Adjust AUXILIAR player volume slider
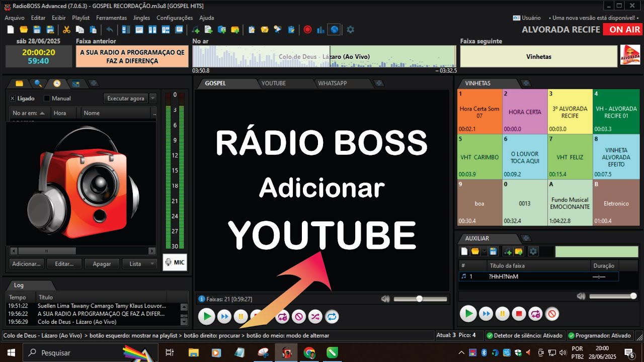The width and height of the screenshot is (644, 362). click(x=613, y=296)
